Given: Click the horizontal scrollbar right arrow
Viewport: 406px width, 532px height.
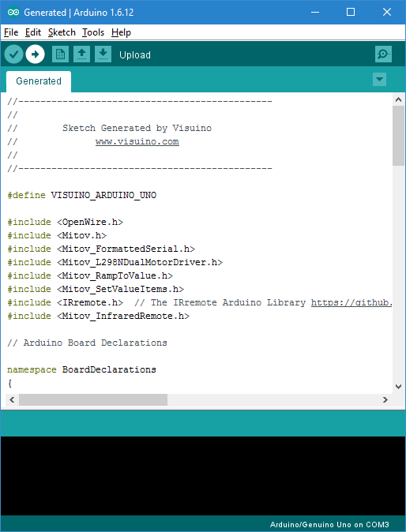Looking at the screenshot, I should click(x=385, y=399).
